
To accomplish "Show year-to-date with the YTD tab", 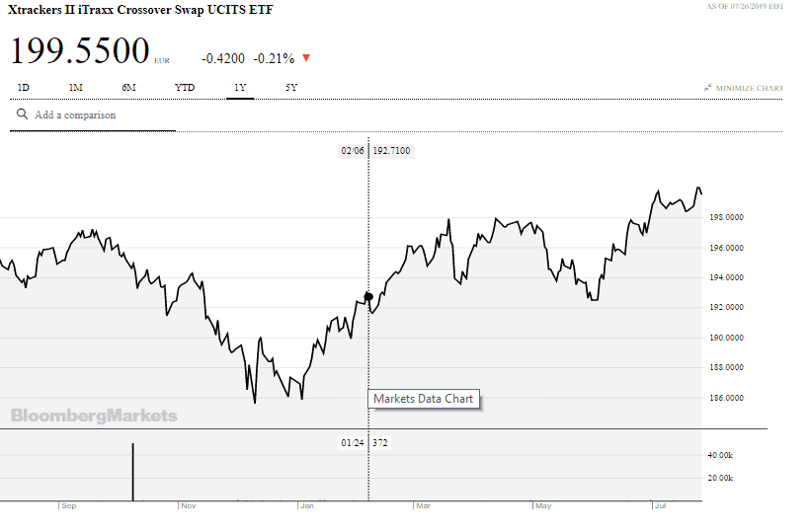I will [185, 88].
